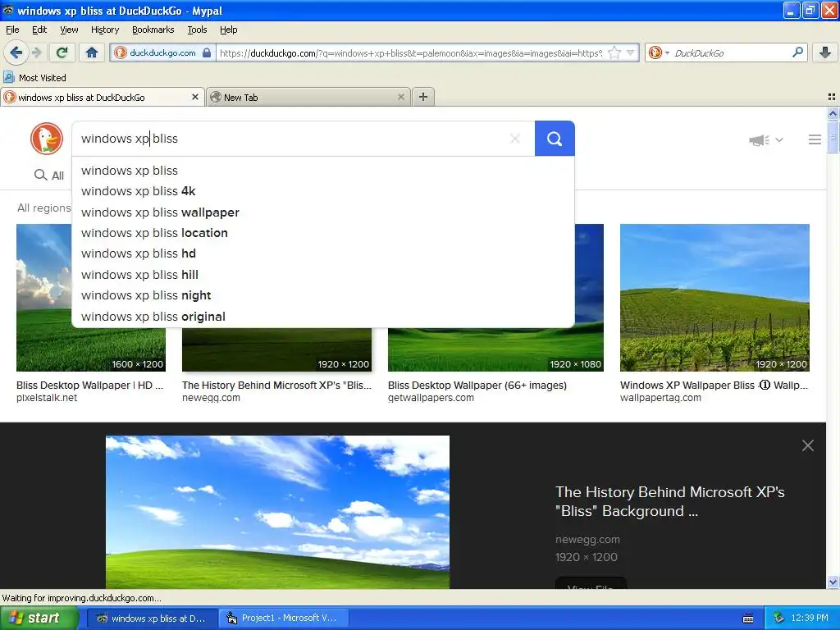840x630 pixels.
Task: Open the Help menu
Action: (228, 30)
